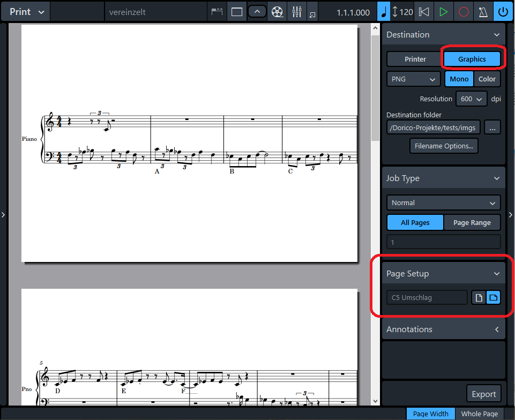Open the PNG file format dropdown
This screenshot has width=515, height=420.
pyautogui.click(x=414, y=79)
